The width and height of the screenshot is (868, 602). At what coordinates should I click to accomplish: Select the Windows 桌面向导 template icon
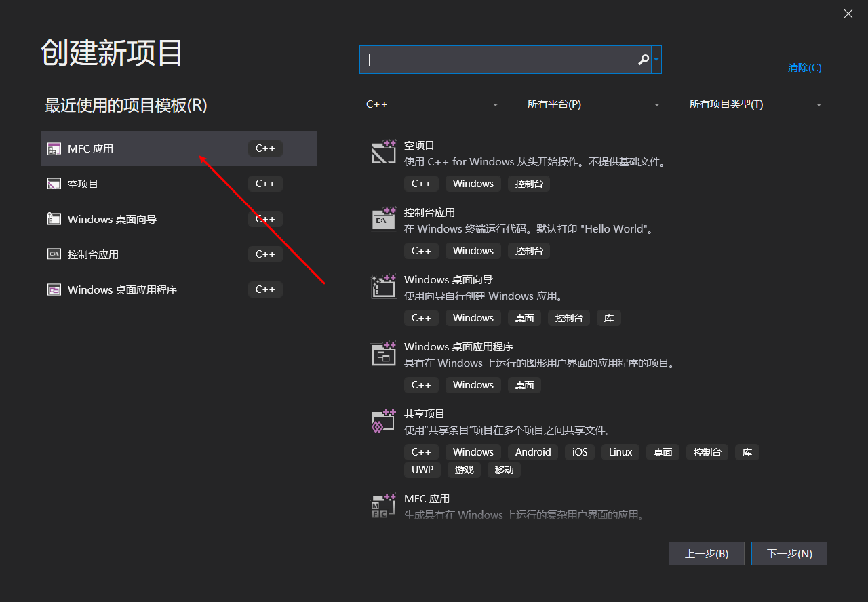coord(383,285)
